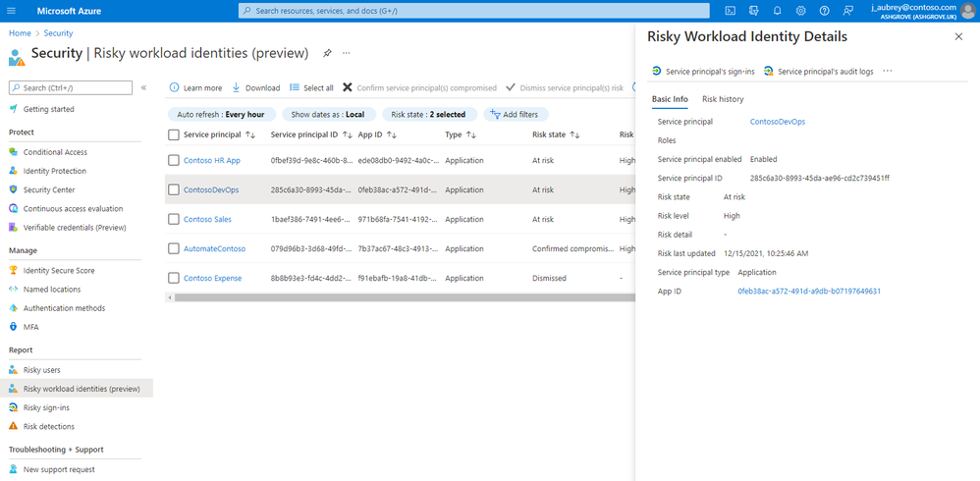Click the Learn more command
This screenshot has width=980, height=481.
click(195, 88)
